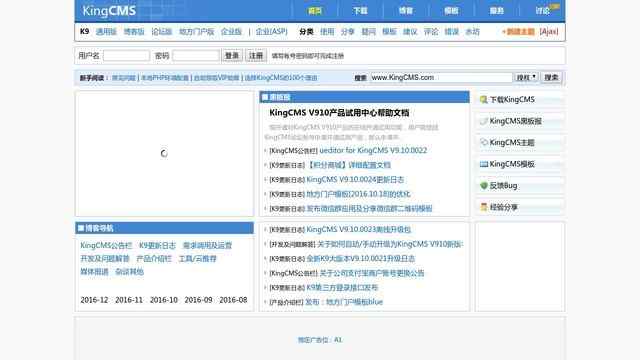This screenshot has height=360, width=640.
Task: Select 地方门户版 in the K9 sub-menu
Action: pos(197,31)
